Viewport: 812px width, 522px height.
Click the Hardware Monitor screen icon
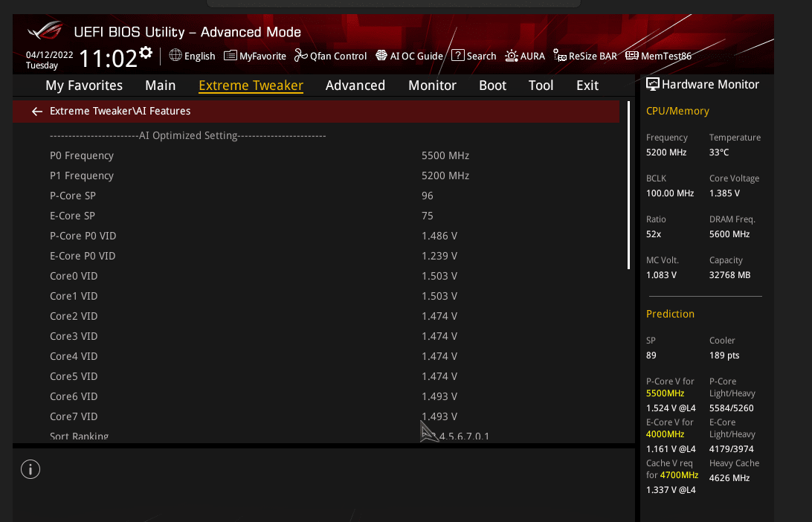click(653, 85)
